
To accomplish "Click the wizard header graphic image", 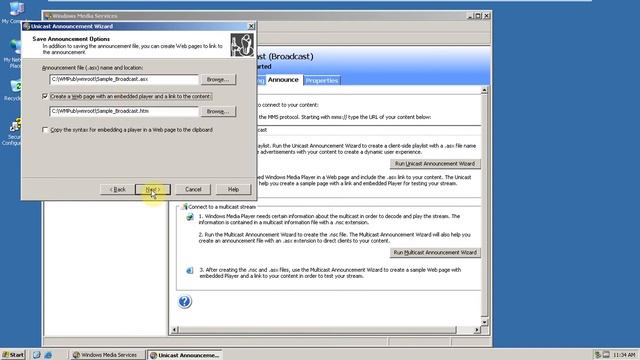I will pyautogui.click(x=242, y=45).
